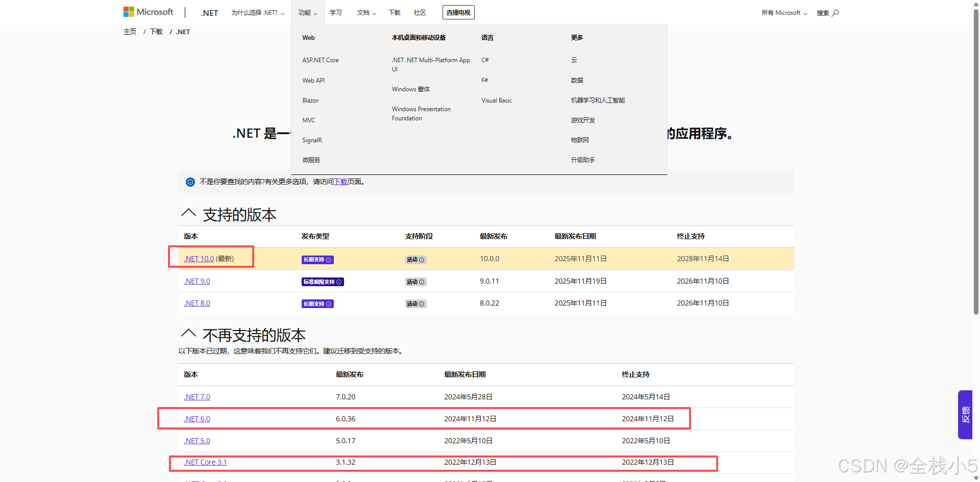Select MVC menu entry
This screenshot has height=482, width=980.
[x=309, y=120]
